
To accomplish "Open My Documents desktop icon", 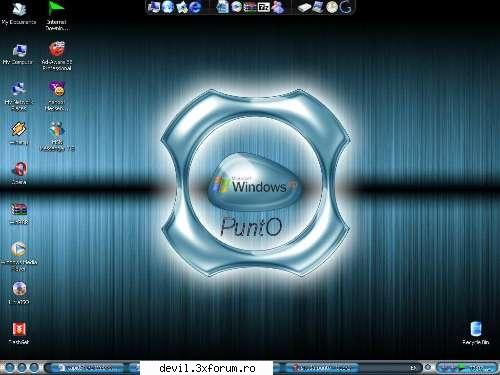I will click(19, 13).
